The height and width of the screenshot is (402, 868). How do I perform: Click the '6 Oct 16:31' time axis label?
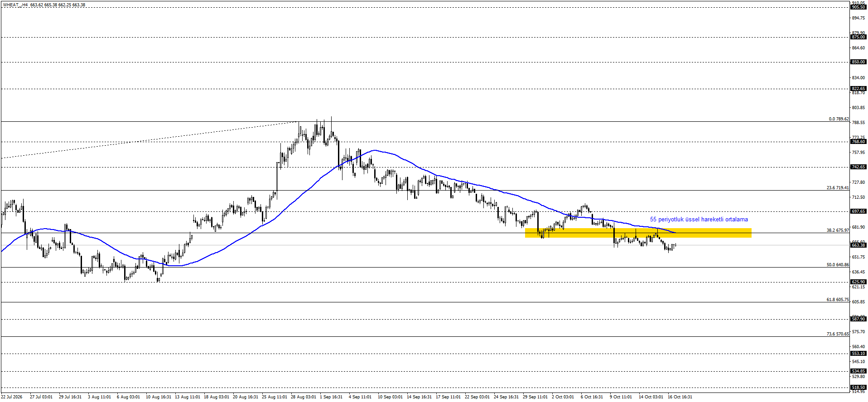point(592,397)
